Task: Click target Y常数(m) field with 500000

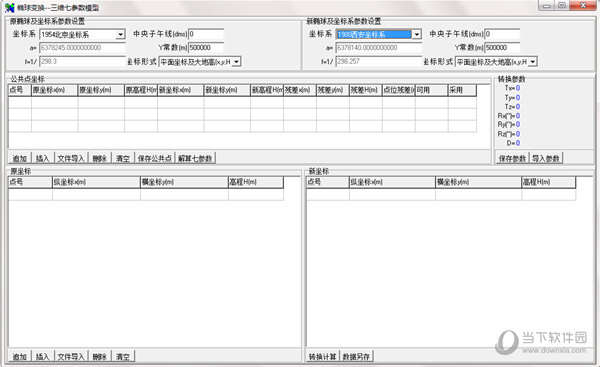Action: coord(502,47)
